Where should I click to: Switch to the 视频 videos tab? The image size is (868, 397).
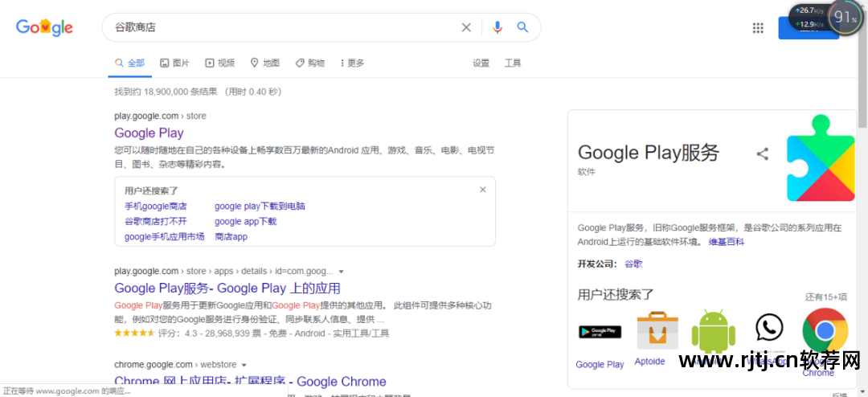click(x=219, y=63)
